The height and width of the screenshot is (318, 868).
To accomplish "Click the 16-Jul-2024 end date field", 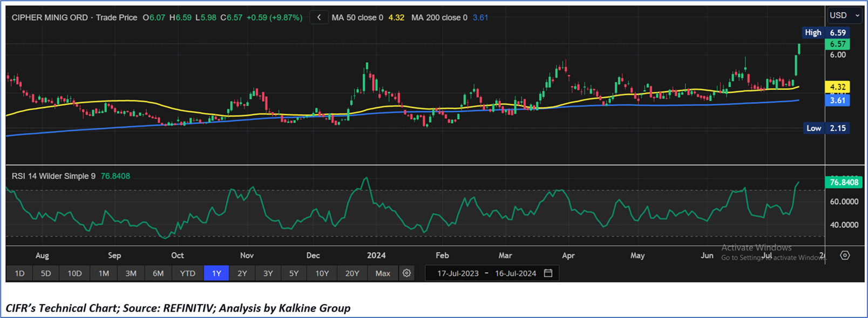I will point(515,273).
